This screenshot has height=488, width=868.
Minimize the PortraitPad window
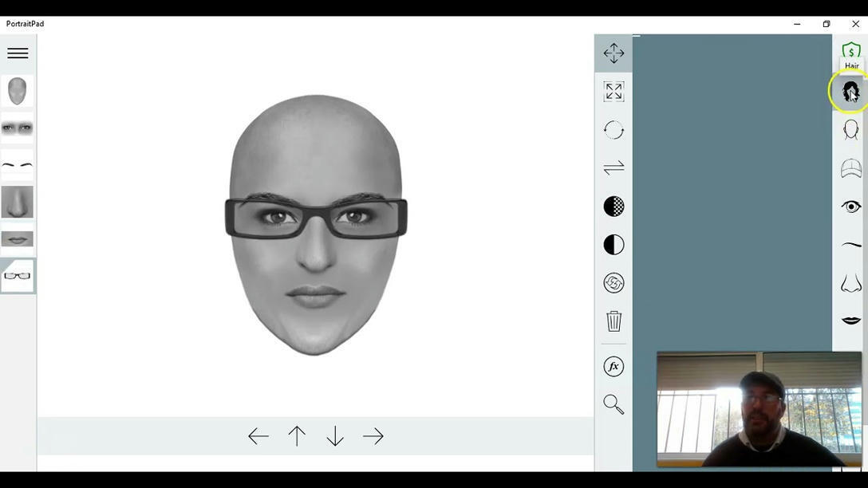(797, 24)
